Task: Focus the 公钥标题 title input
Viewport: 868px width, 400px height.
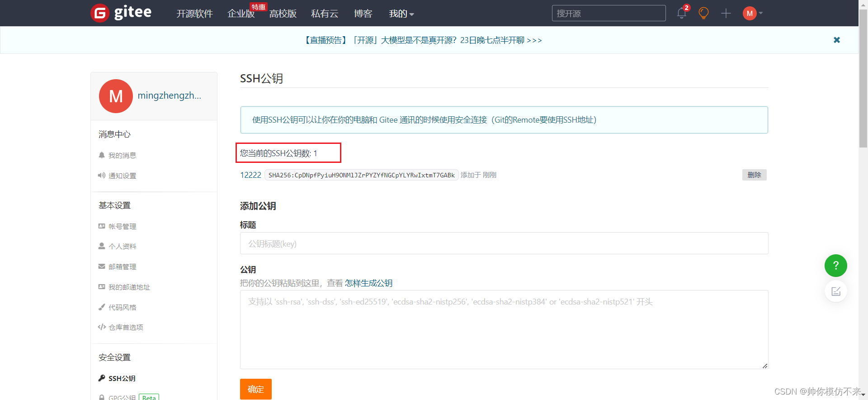Action: [x=504, y=243]
